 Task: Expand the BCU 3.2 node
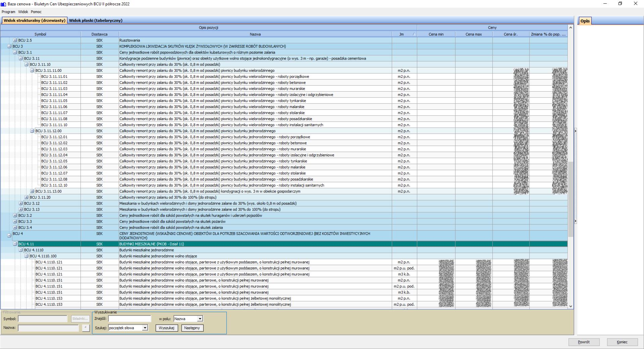click(15, 215)
